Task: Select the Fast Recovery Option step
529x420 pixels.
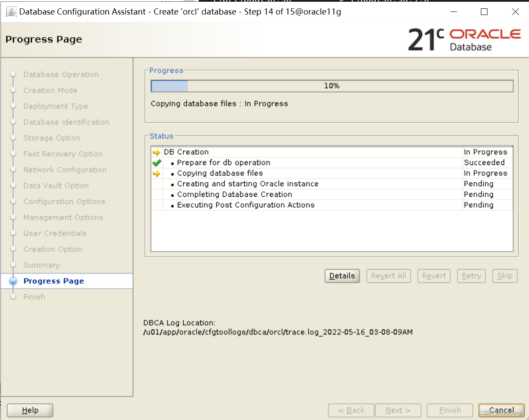Action: (x=63, y=154)
